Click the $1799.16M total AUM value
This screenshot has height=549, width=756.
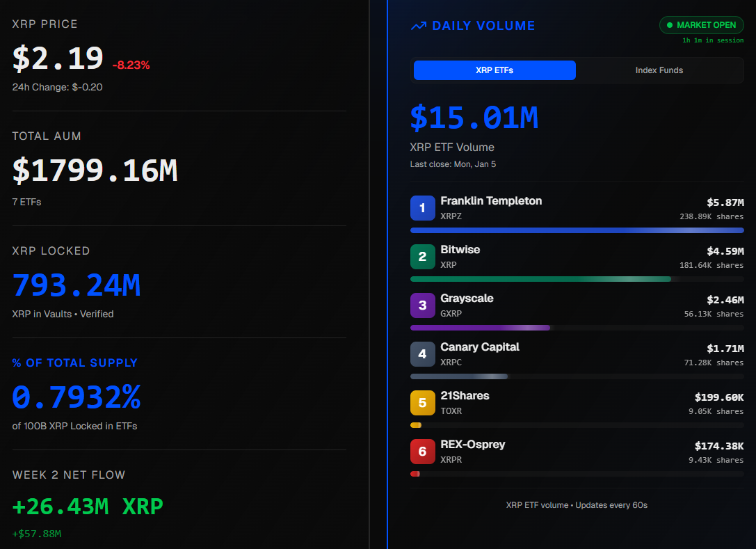pos(95,170)
